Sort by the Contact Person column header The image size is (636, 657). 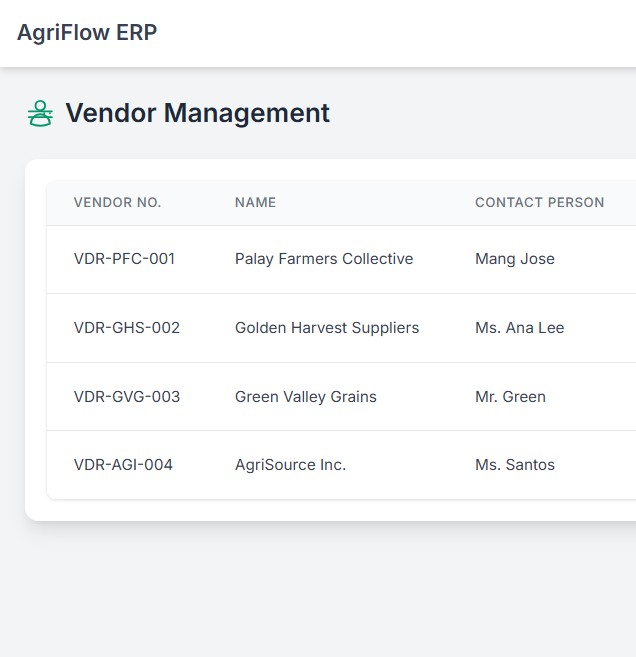(539, 203)
